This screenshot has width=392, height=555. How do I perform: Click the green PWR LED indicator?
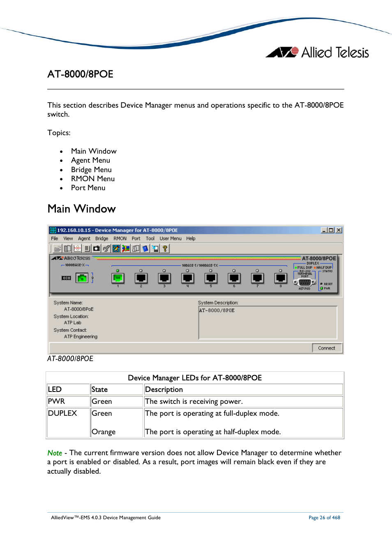[322, 288]
